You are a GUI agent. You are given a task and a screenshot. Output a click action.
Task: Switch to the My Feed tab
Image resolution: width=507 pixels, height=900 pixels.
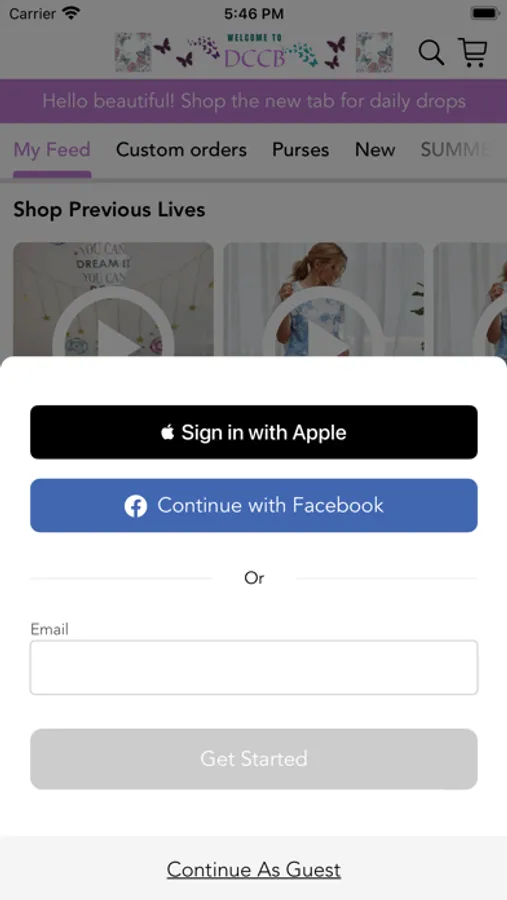[52, 150]
